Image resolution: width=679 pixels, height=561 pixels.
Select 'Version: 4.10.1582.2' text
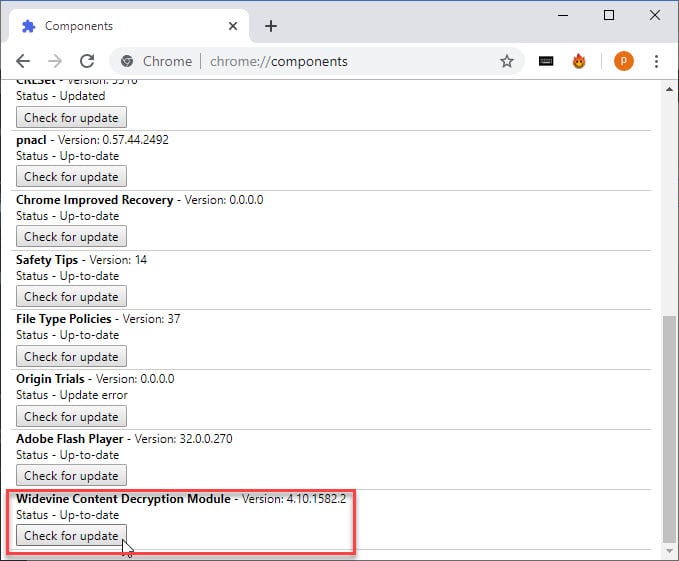pyautogui.click(x=294, y=499)
